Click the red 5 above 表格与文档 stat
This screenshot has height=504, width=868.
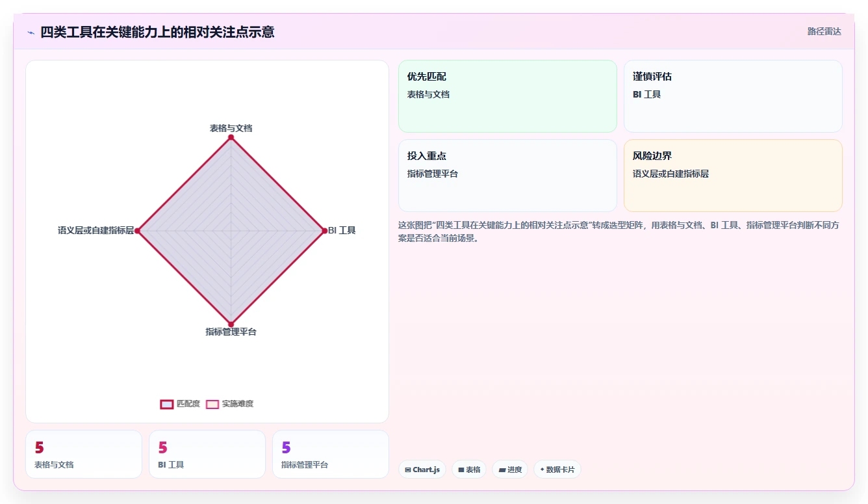(39, 447)
